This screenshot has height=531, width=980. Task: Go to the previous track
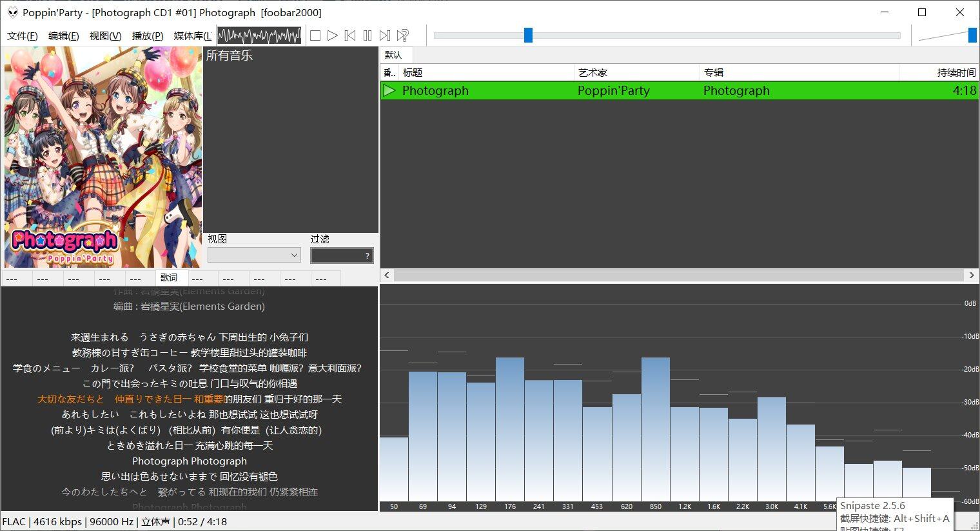pyautogui.click(x=350, y=35)
